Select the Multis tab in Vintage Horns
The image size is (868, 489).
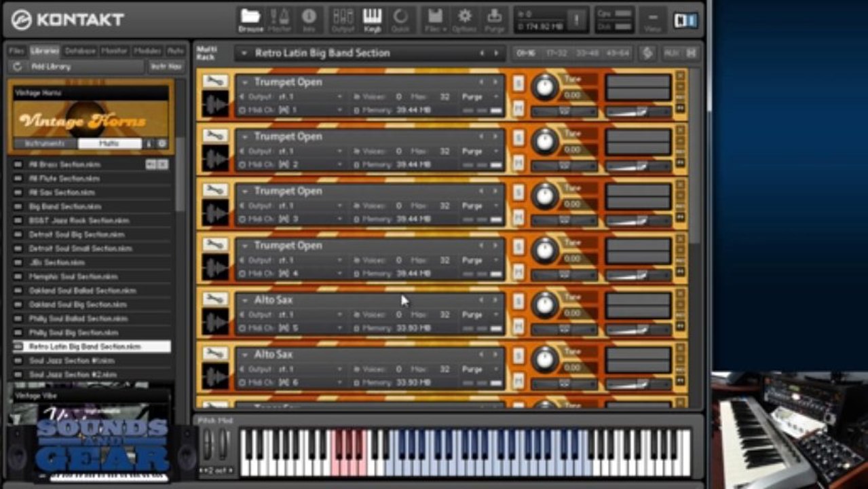click(109, 144)
